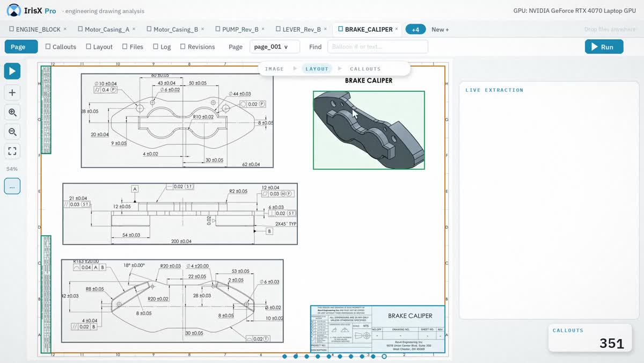Click the Ø44 ±0.03 diameter callout
The width and height of the screenshot is (644, 363).
pyautogui.click(x=240, y=94)
